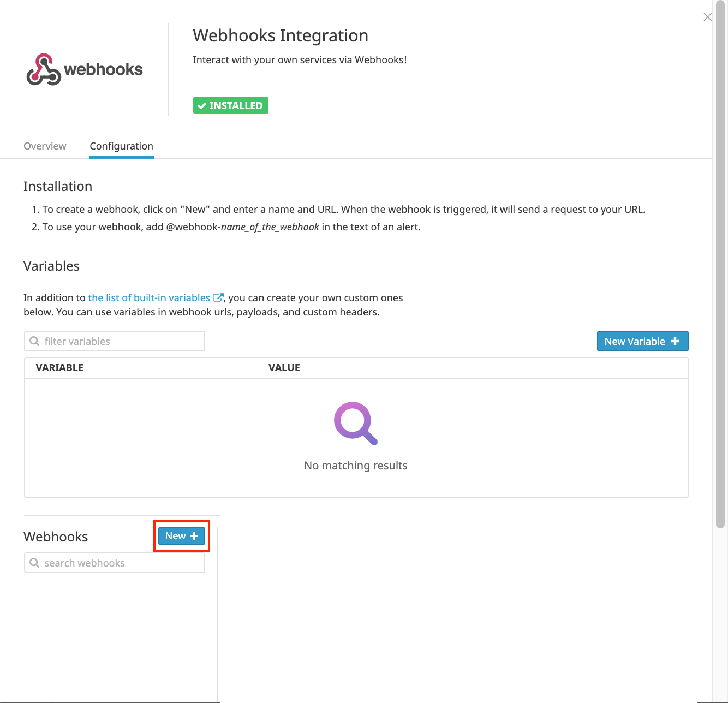
Task: Click the external link icon beside built-in variables
Action: [218, 297]
